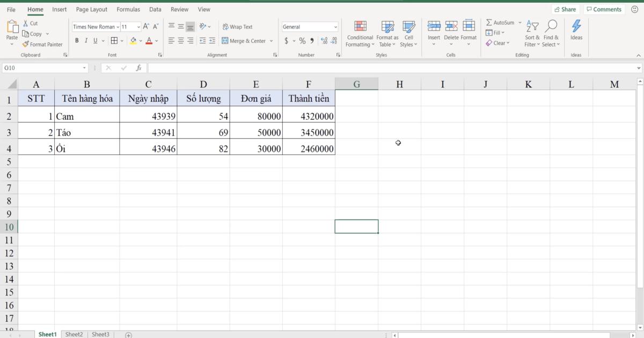Expand the Number Format dropdown showing General
Viewport: 644px width, 338px height.
(x=335, y=26)
